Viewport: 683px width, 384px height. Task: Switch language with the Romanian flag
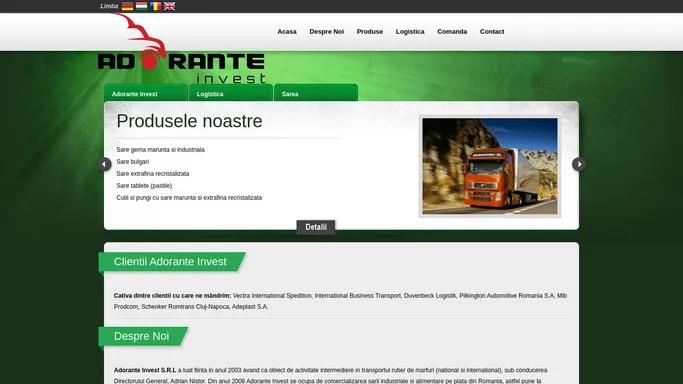[156, 6]
